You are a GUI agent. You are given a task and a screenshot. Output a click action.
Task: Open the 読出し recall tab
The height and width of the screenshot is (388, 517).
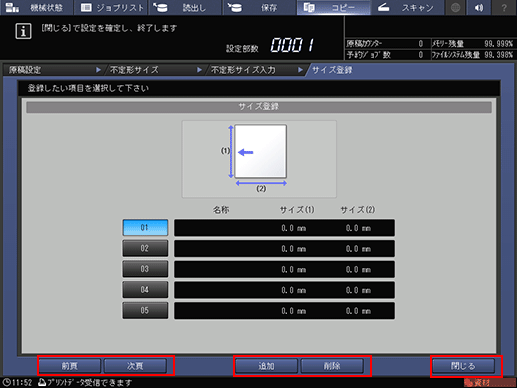[x=185, y=7]
